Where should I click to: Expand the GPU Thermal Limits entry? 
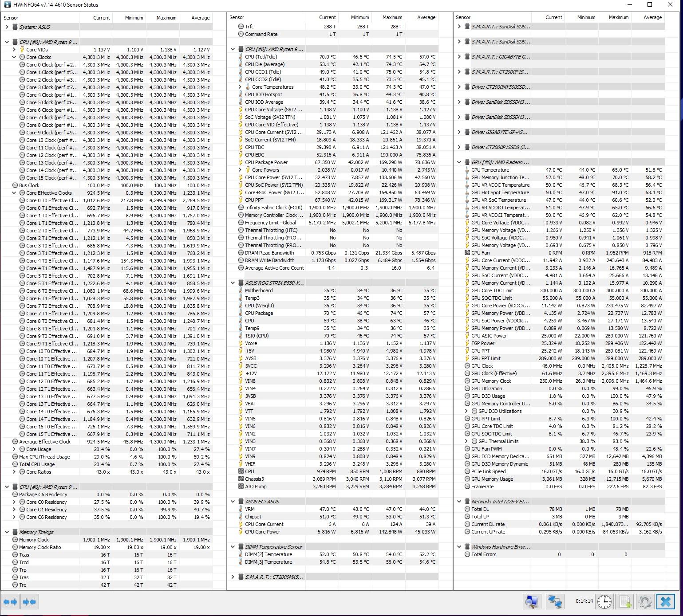(x=466, y=441)
